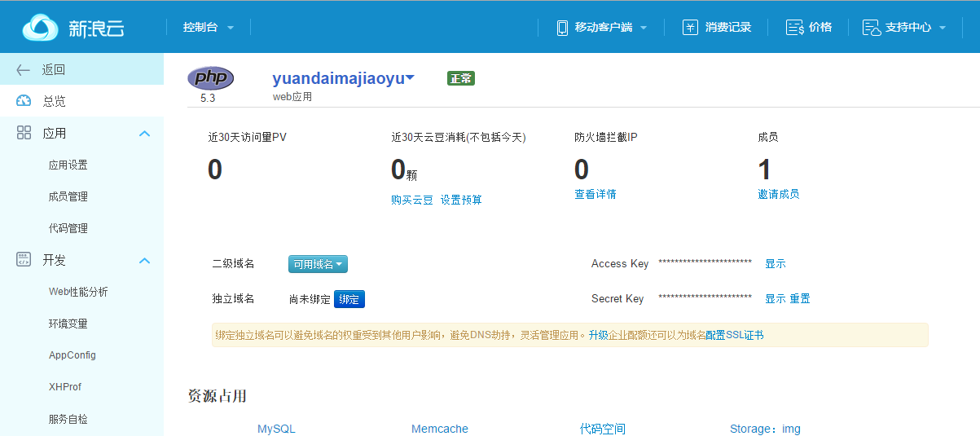The height and width of the screenshot is (436, 980).
Task: Collapse the 应用 sidebar section chevron
Action: (145, 134)
